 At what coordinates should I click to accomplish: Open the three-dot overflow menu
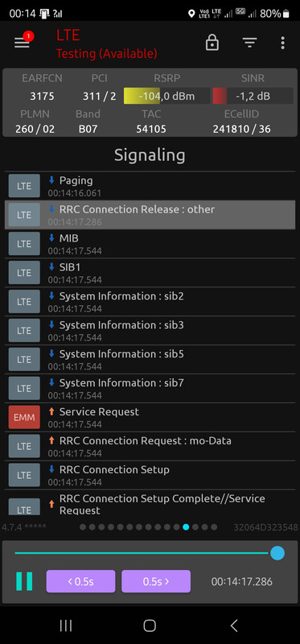(x=282, y=43)
